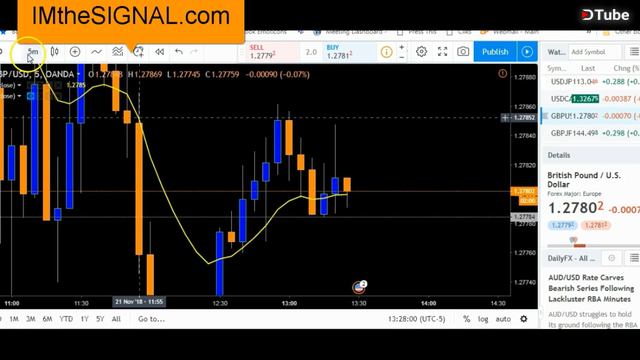Set date range to 3M
This screenshot has height=360, width=640.
click(x=31, y=319)
